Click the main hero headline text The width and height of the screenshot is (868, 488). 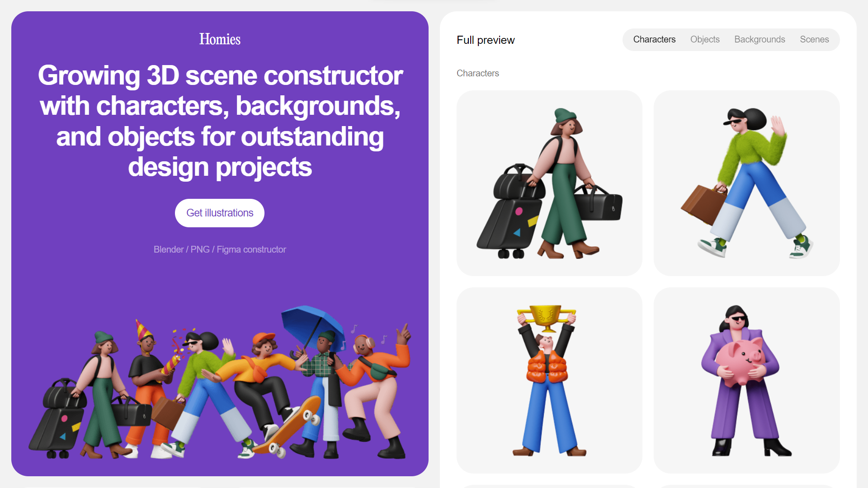click(220, 121)
